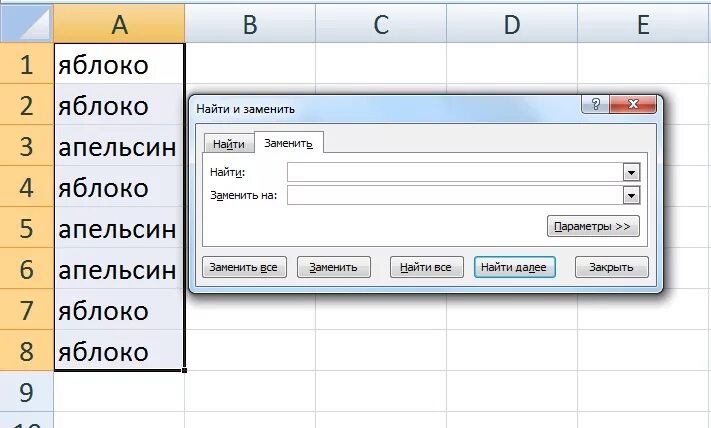Click the Заменить все button
Screen dimensions: 711x428
pyautogui.click(x=244, y=267)
